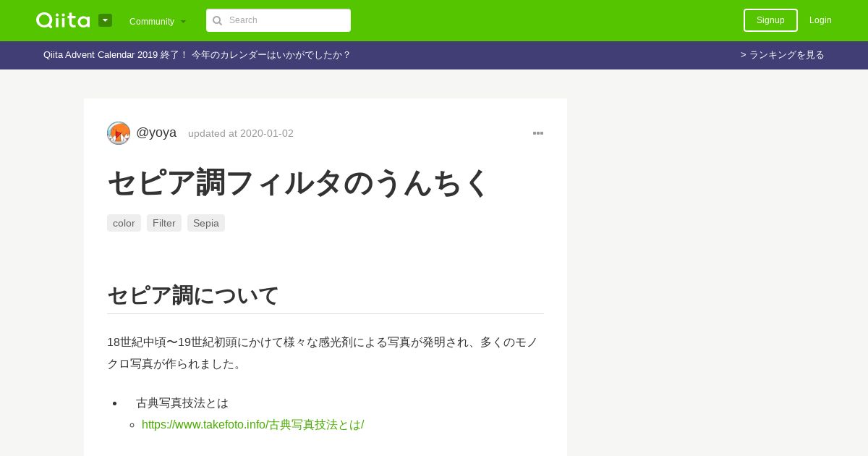The height and width of the screenshot is (456, 868).
Task: Select the color tag
Action: coord(124,223)
